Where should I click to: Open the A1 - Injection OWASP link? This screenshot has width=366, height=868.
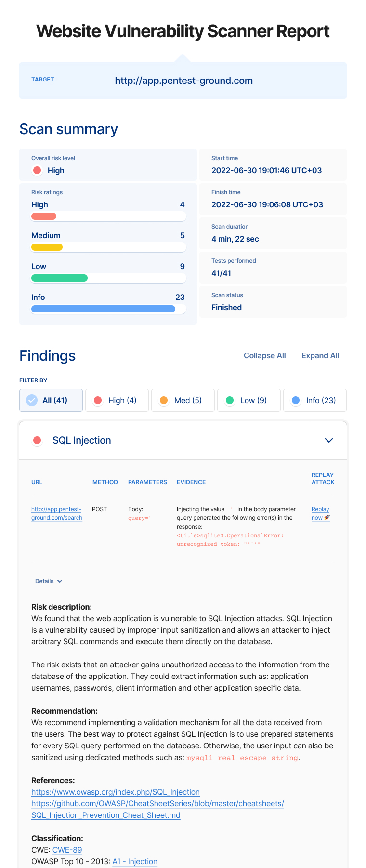(135, 861)
